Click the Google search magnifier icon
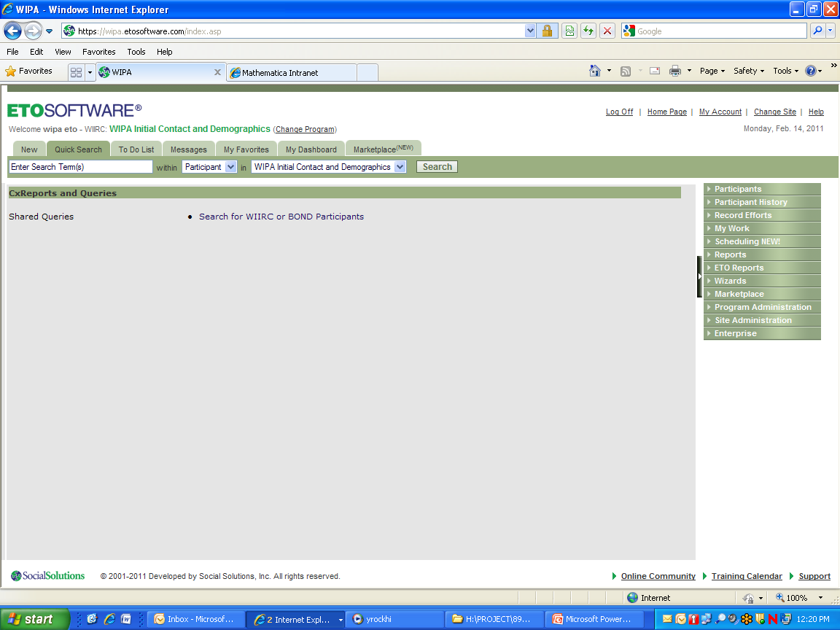This screenshot has height=630, width=840. coord(817,31)
